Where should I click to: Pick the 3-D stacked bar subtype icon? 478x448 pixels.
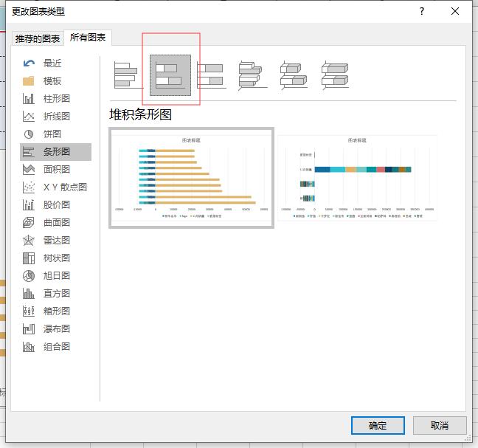tap(294, 75)
